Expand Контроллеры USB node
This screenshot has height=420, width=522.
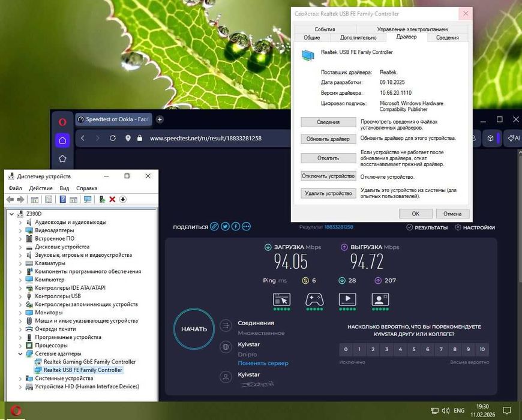[x=20, y=296]
